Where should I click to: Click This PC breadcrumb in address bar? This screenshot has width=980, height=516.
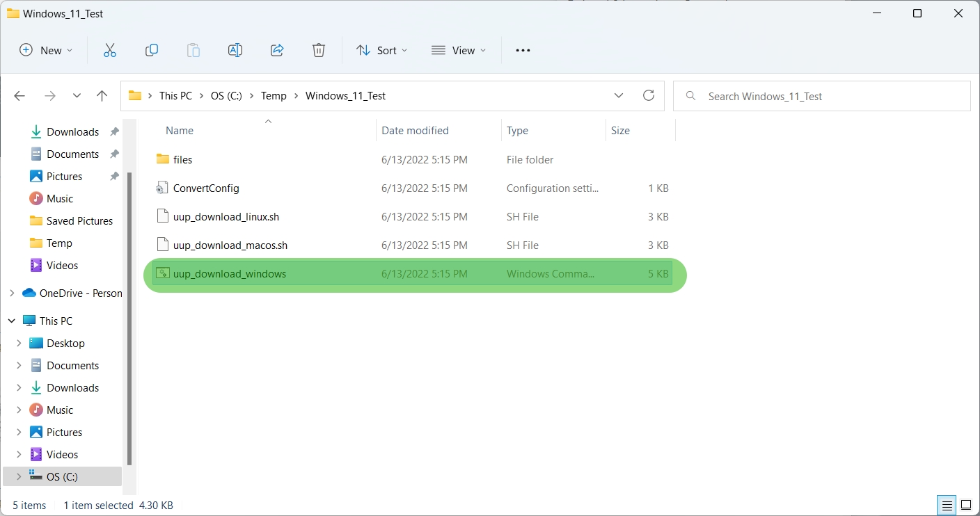(175, 95)
